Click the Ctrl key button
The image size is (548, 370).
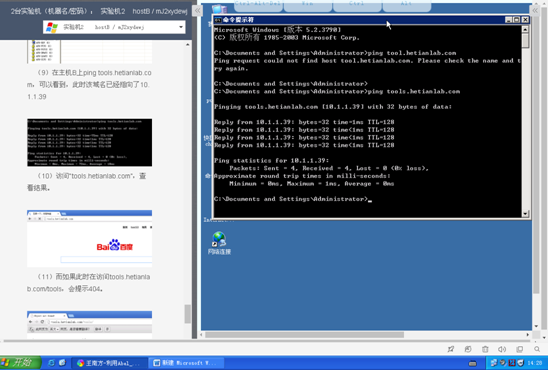click(x=357, y=5)
